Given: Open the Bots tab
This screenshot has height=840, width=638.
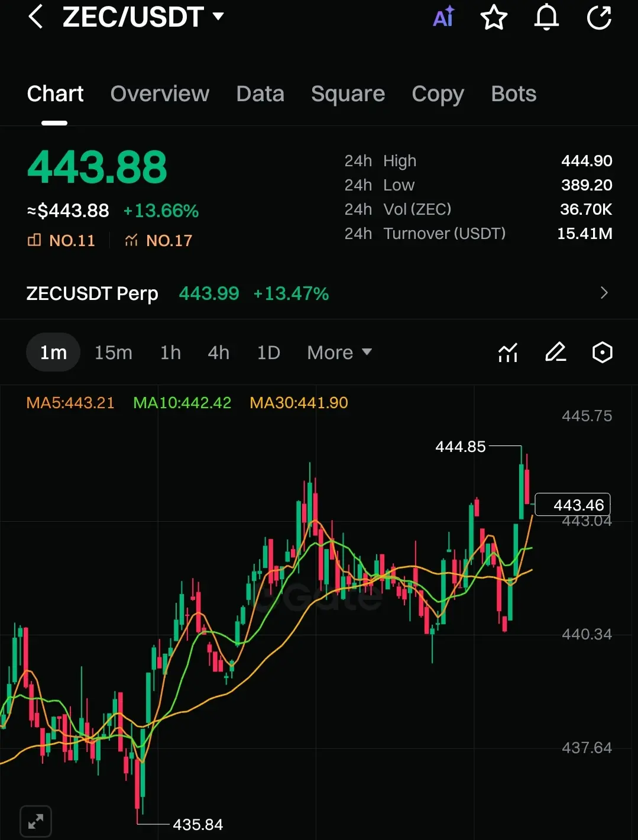Looking at the screenshot, I should click(513, 93).
